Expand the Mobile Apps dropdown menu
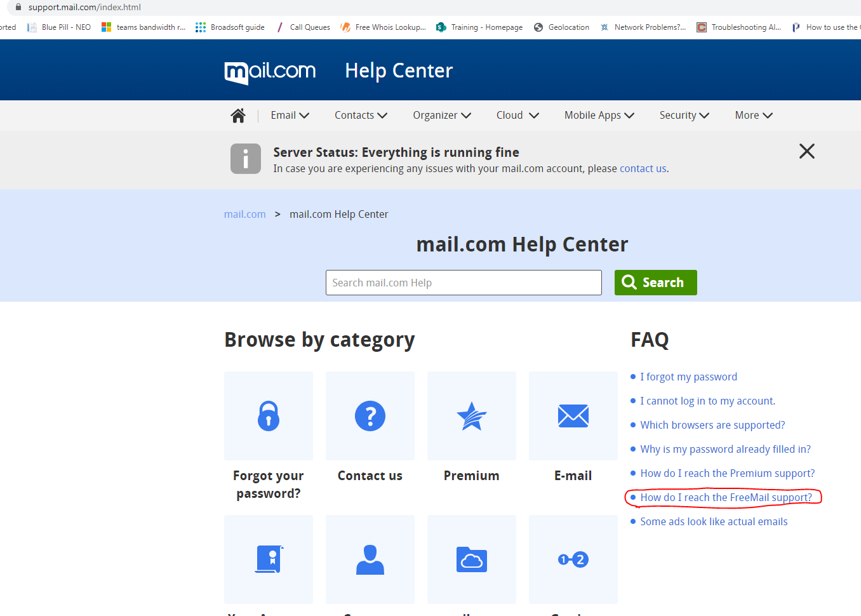Screen dimensions: 861x616 (x=599, y=116)
